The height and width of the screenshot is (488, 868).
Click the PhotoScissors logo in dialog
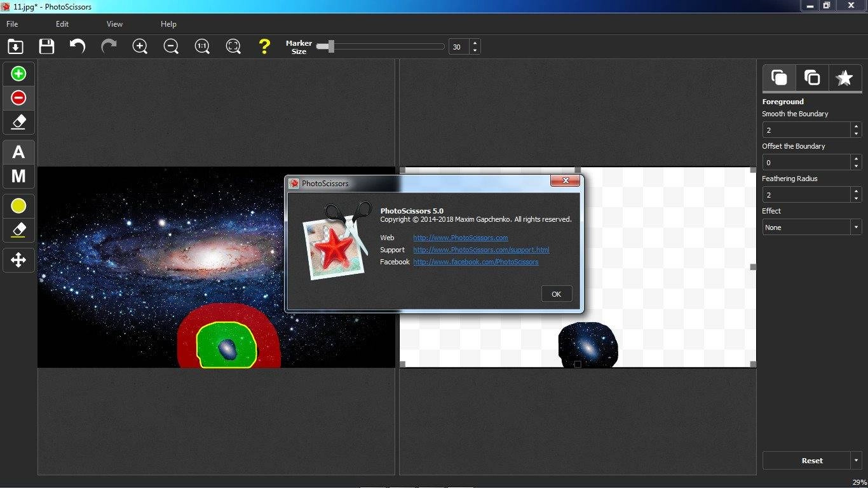coord(337,240)
